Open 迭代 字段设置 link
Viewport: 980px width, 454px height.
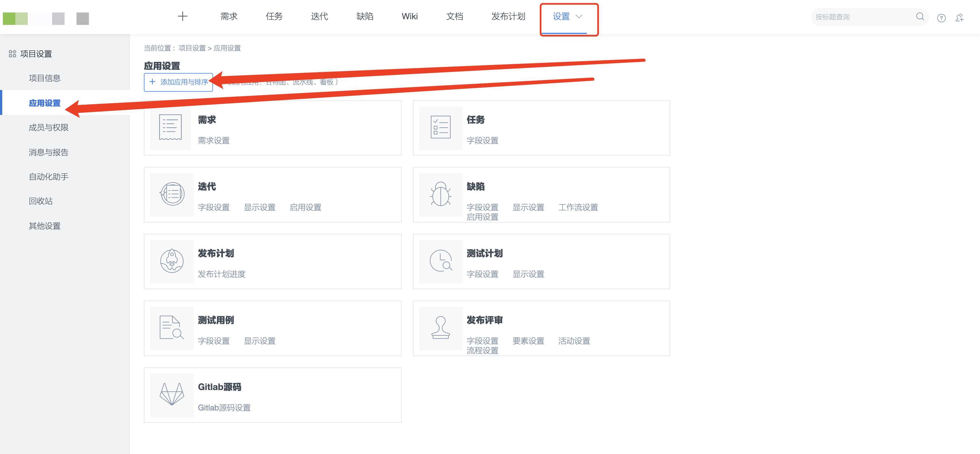click(x=214, y=207)
